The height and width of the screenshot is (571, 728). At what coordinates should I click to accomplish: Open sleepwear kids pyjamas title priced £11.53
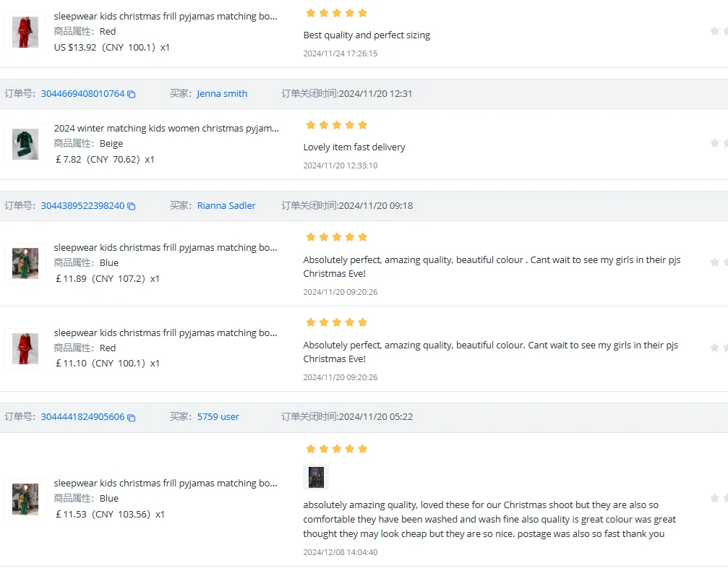click(166, 484)
